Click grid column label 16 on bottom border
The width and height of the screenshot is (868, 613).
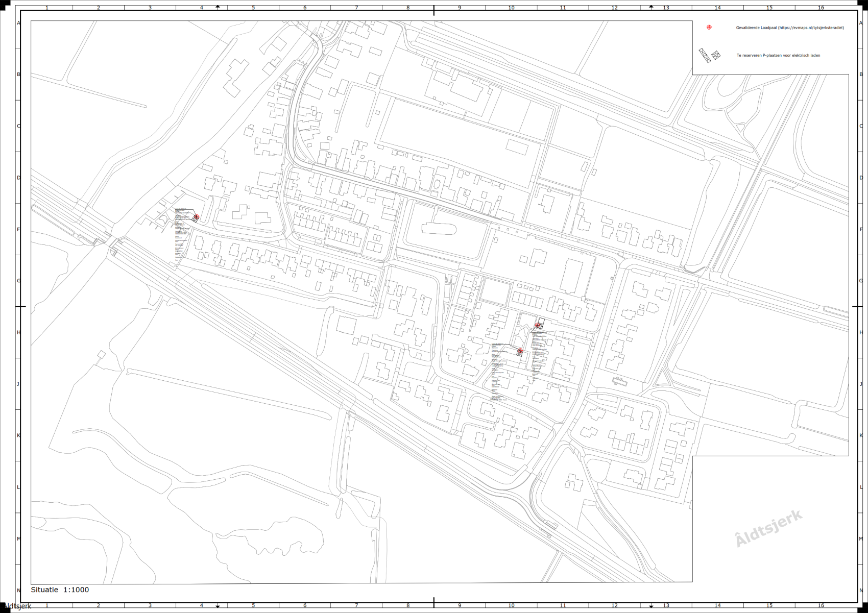(821, 606)
